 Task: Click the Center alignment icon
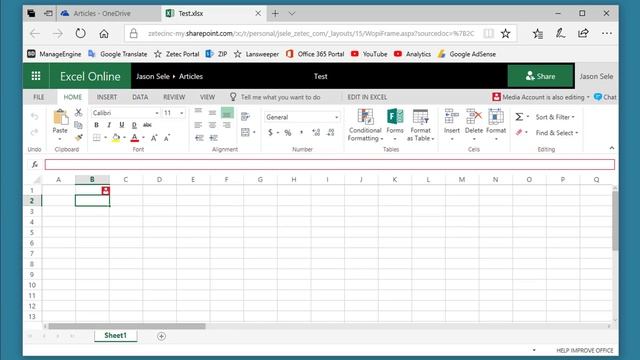(212, 125)
